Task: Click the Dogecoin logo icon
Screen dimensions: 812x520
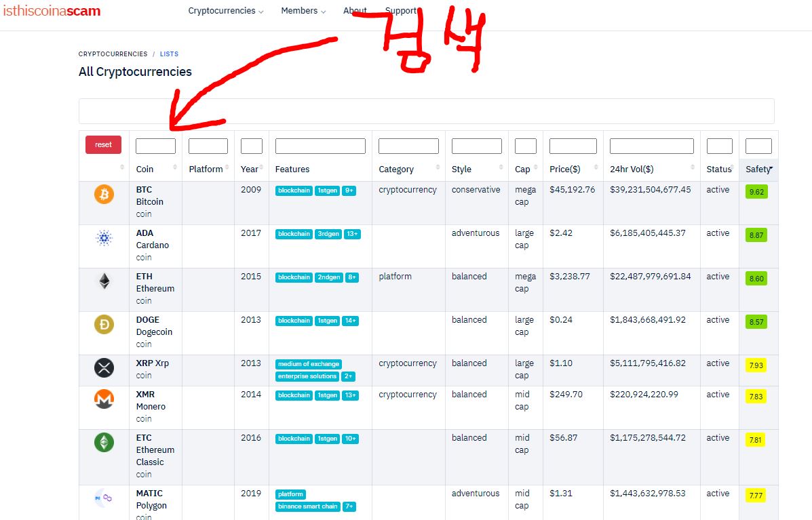Action: click(x=104, y=325)
